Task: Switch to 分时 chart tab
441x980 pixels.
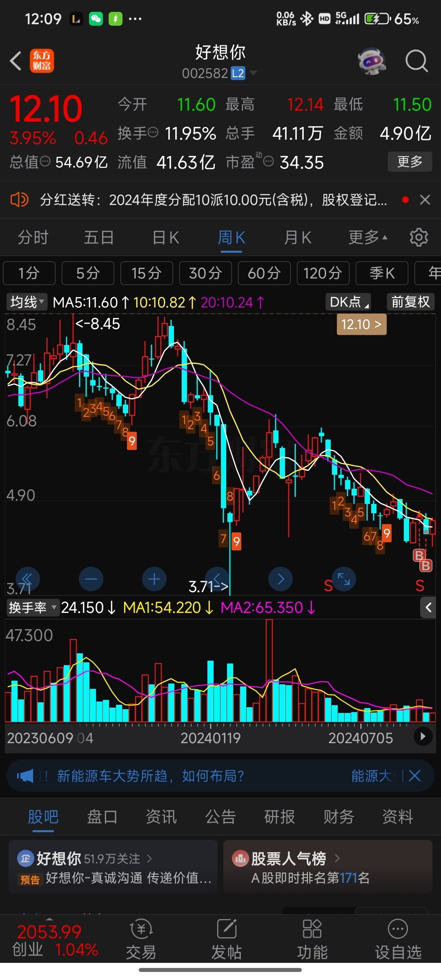Action: pos(33,237)
